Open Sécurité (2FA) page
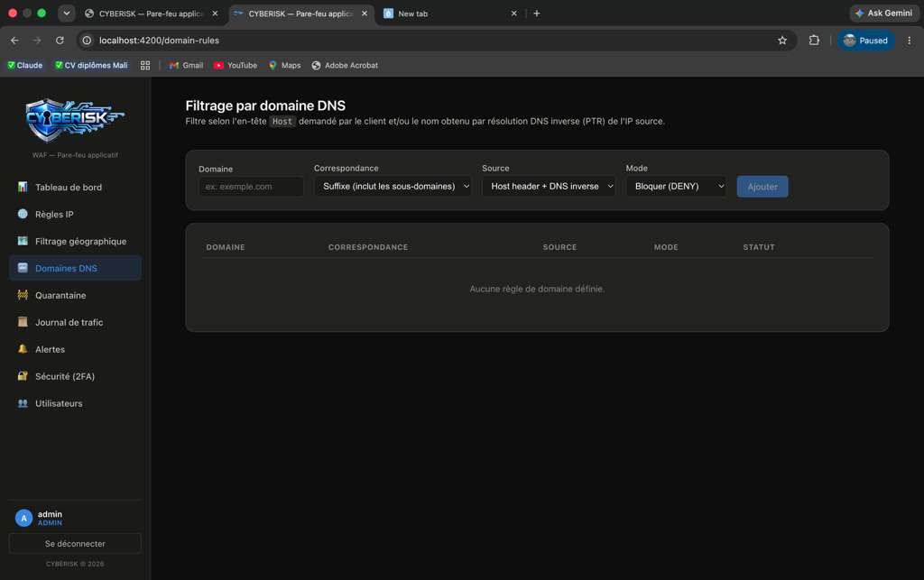The width and height of the screenshot is (924, 580). click(x=75, y=376)
